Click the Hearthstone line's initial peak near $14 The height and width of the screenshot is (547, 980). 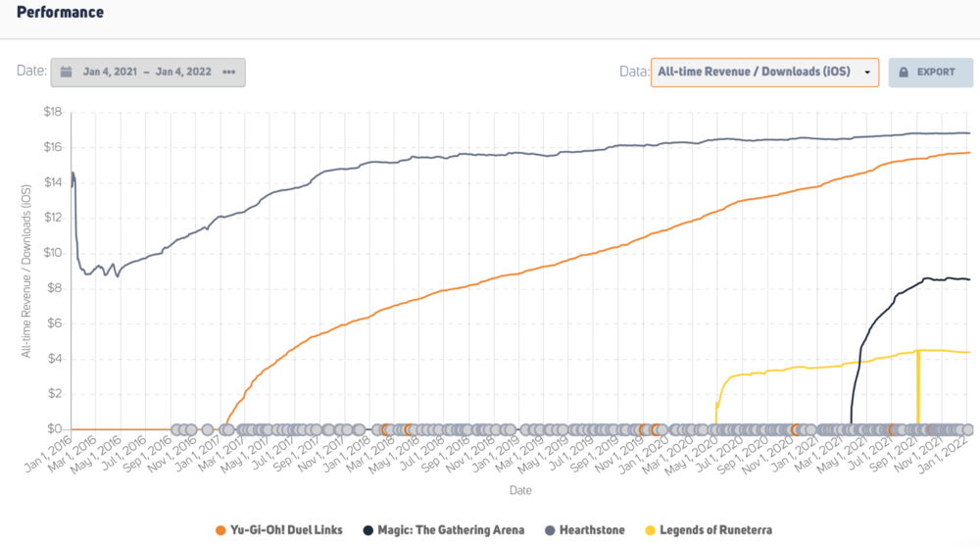(72, 174)
